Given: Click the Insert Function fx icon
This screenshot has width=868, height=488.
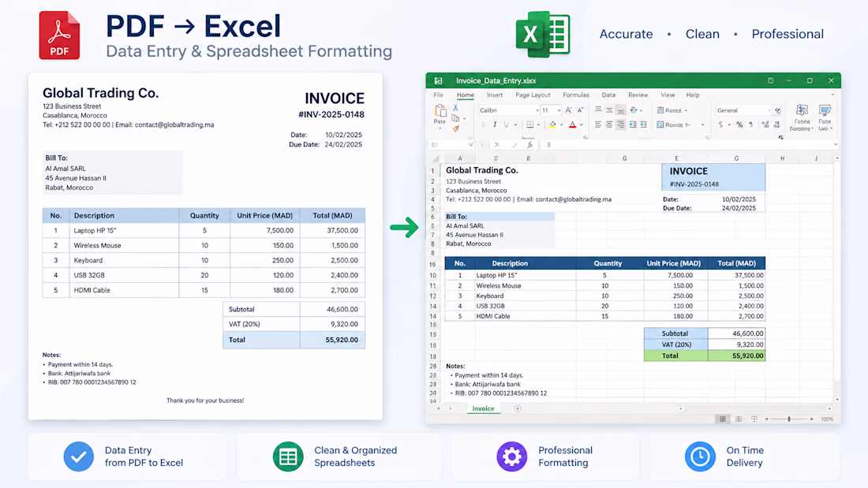Looking at the screenshot, I should click(x=529, y=145).
